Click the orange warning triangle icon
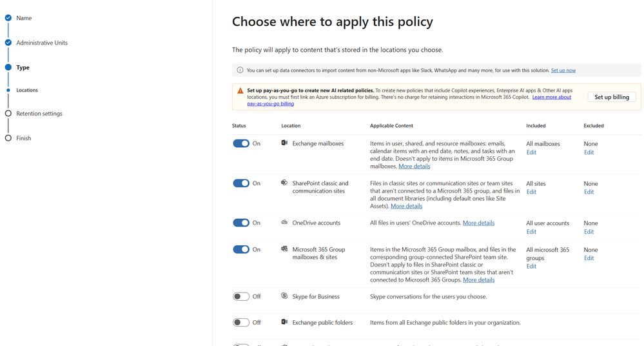Image resolution: width=644 pixels, height=346 pixels. pos(240,91)
